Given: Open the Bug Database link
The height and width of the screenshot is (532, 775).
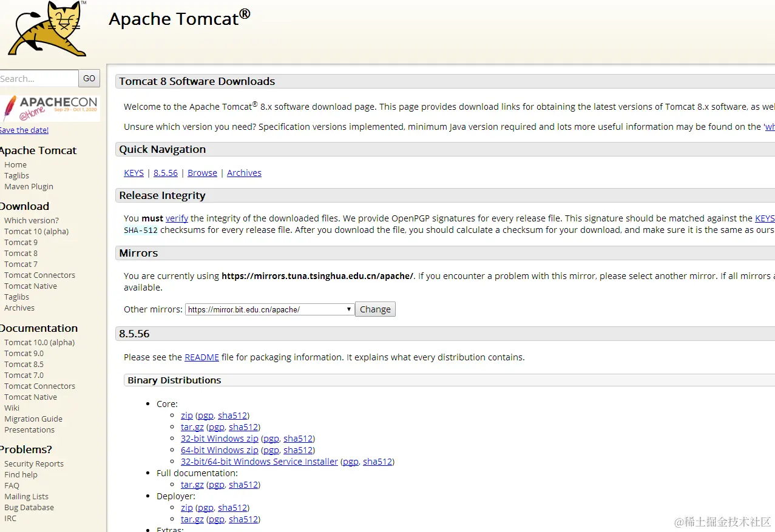Looking at the screenshot, I should pyautogui.click(x=29, y=507).
